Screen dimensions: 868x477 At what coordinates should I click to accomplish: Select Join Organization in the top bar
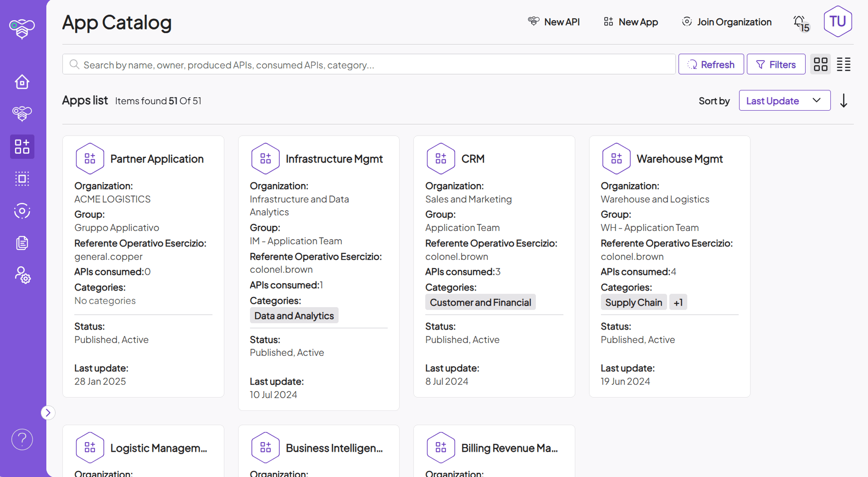pos(726,22)
